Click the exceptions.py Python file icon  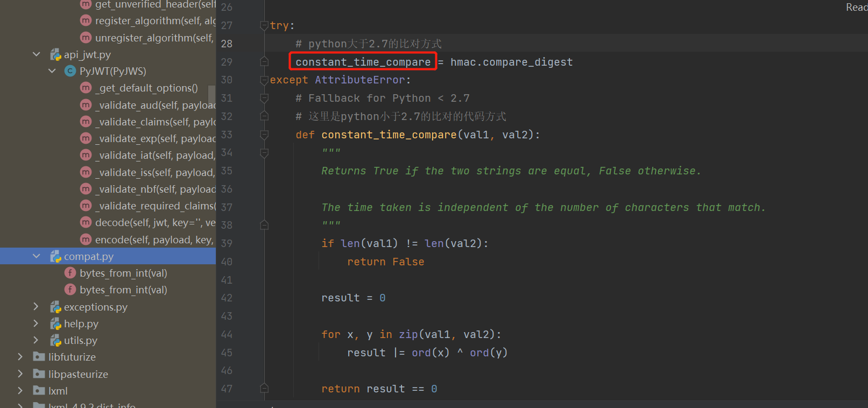pyautogui.click(x=55, y=307)
